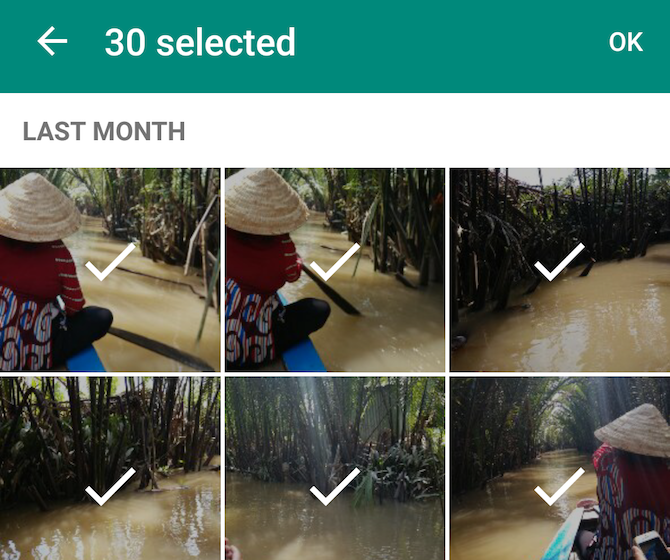Uncheck the photo with woman holding phone

point(560,486)
